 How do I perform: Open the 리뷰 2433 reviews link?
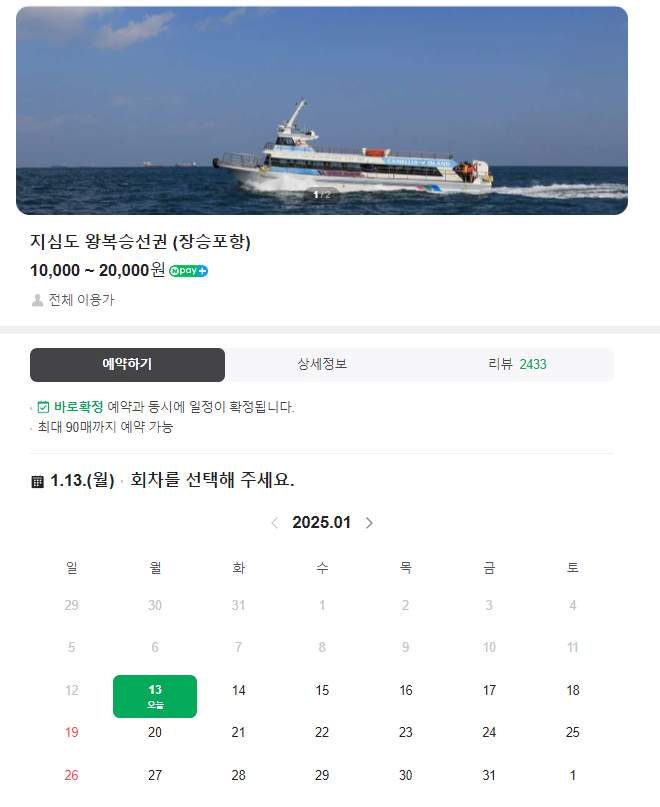point(518,364)
